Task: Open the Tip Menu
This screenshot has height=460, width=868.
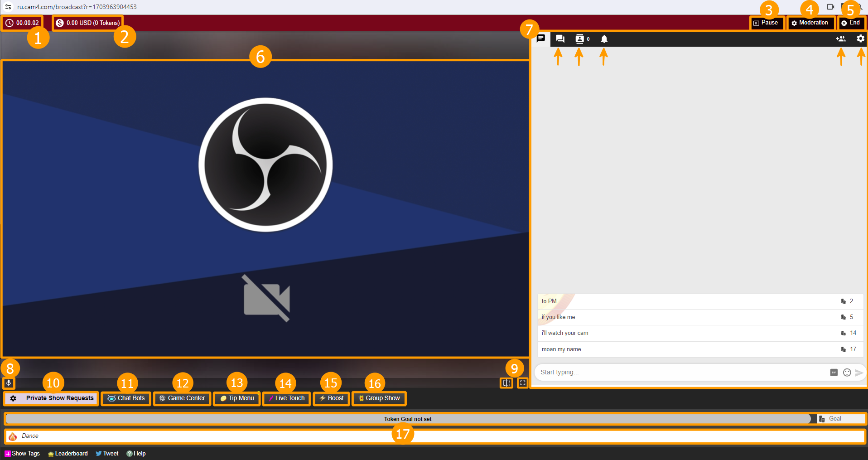Action: pos(237,398)
